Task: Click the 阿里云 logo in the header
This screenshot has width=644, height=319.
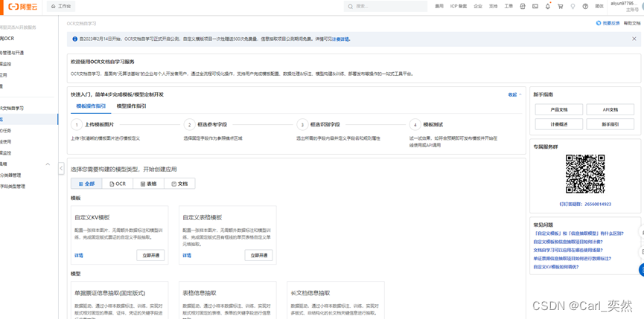Action: click(24, 7)
